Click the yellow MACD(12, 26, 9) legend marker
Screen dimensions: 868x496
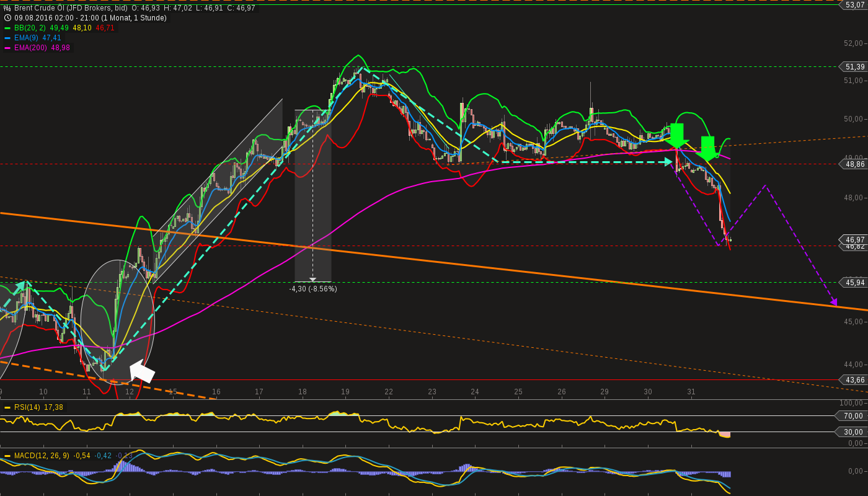(7, 456)
